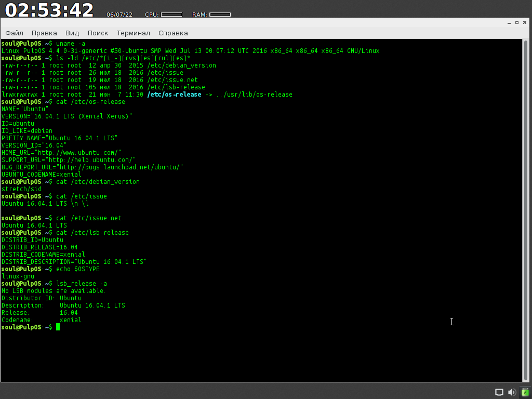Click the HOME_URL http://www.ubuntu.com/ line
Viewport: 532px width, 399px height.
coord(61,152)
